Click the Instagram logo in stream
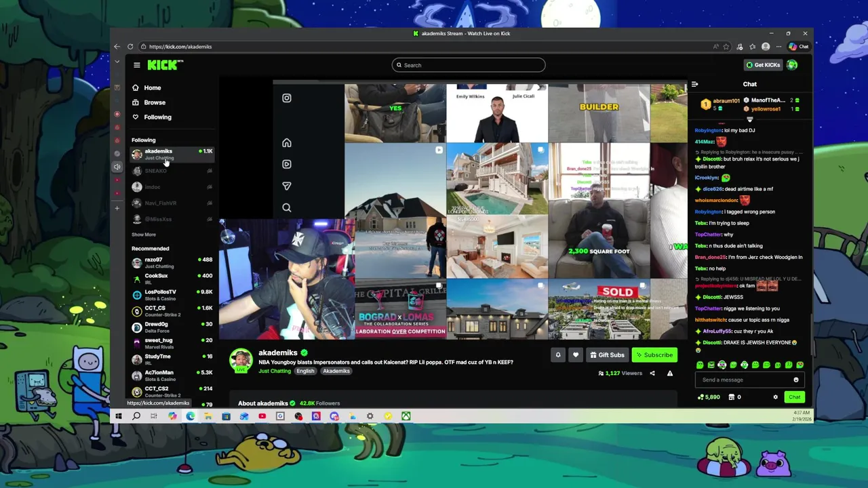This screenshot has height=488, width=868. pos(287,98)
